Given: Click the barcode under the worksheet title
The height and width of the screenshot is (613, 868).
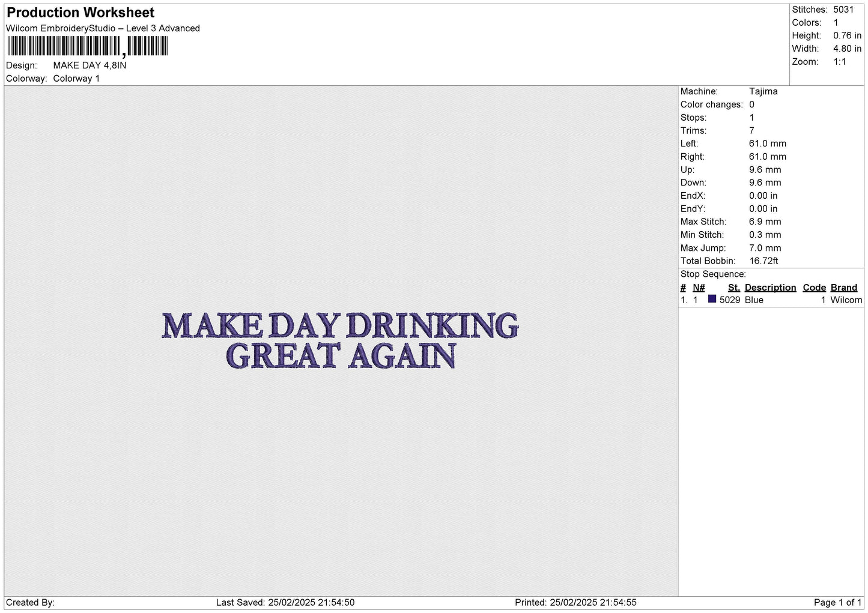Looking at the screenshot, I should [x=88, y=46].
